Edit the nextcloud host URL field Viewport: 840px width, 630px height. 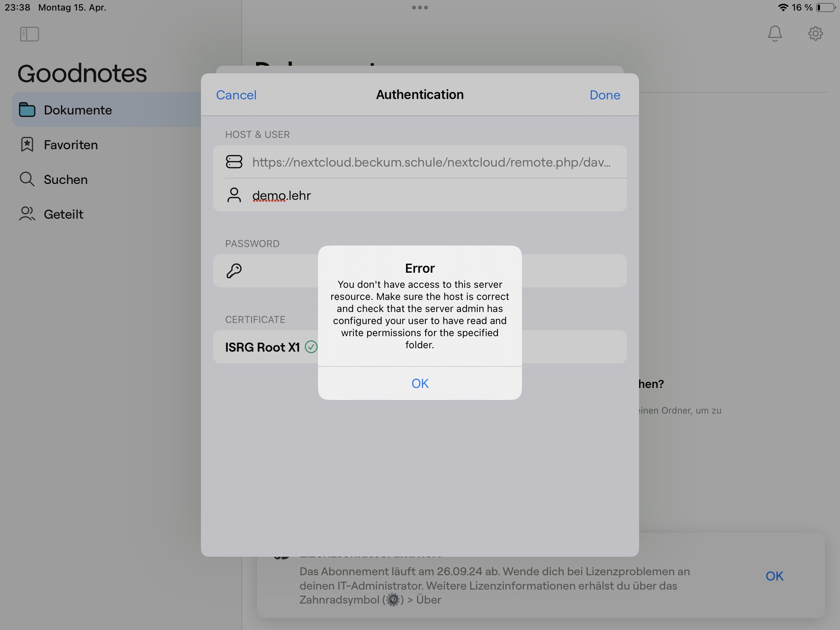click(420, 162)
